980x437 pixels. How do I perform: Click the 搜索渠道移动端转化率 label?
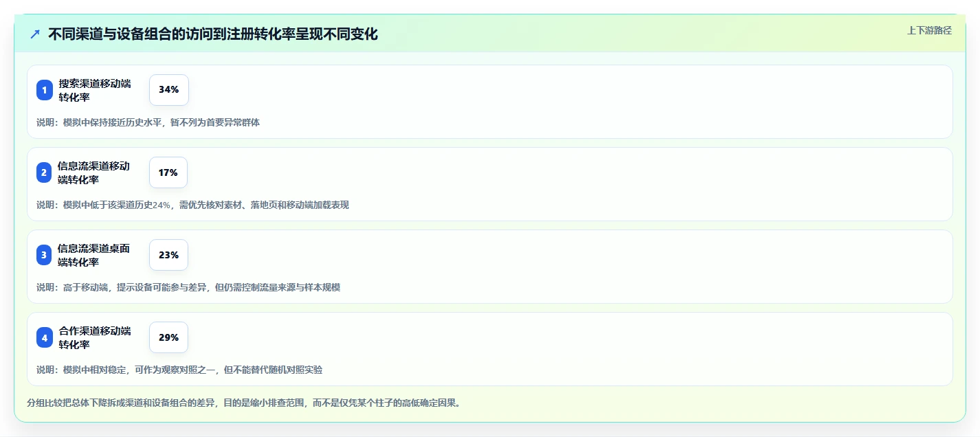tap(95, 90)
